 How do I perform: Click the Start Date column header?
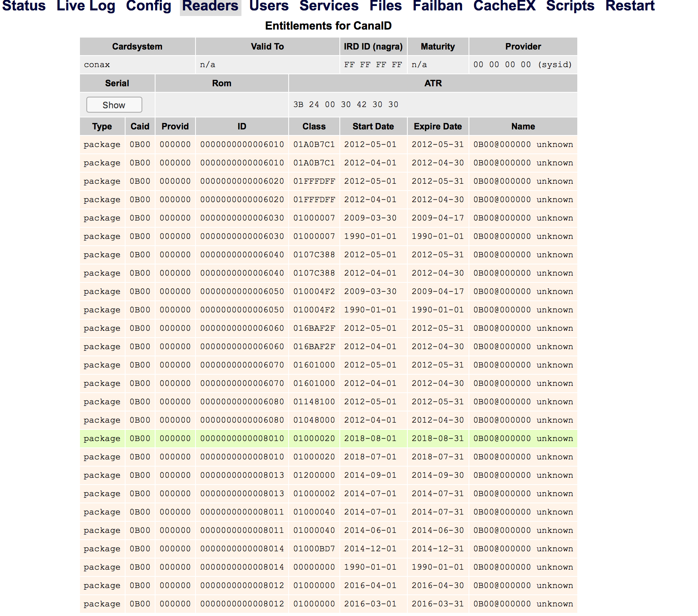(x=373, y=127)
